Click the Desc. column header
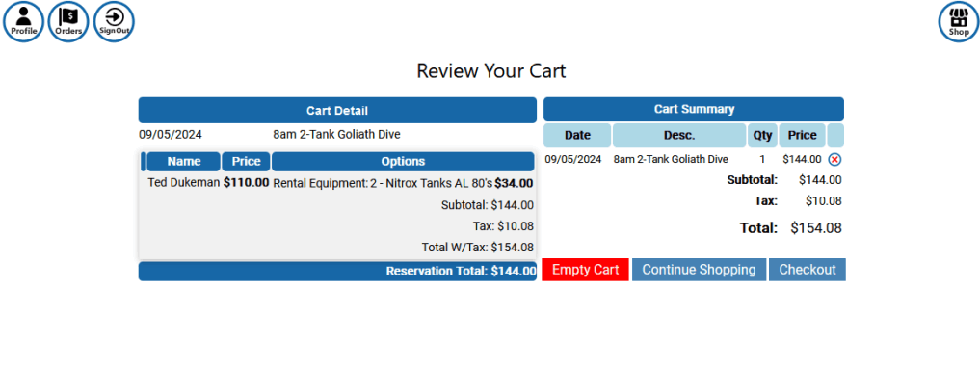Screen dimensions: 980x367 (679, 135)
